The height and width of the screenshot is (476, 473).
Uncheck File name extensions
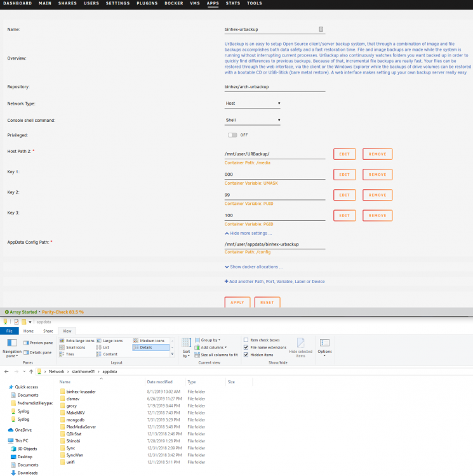coord(246,347)
